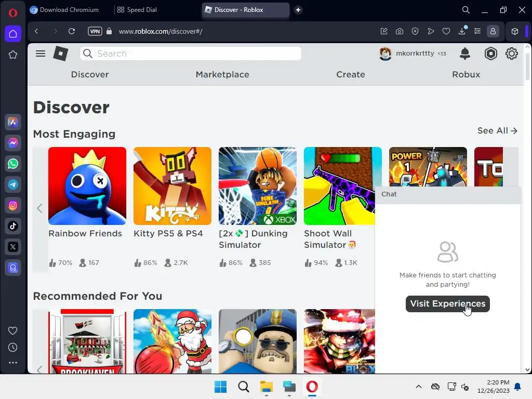Click See All for Most Engaging
The image size is (532, 399).
tap(497, 130)
